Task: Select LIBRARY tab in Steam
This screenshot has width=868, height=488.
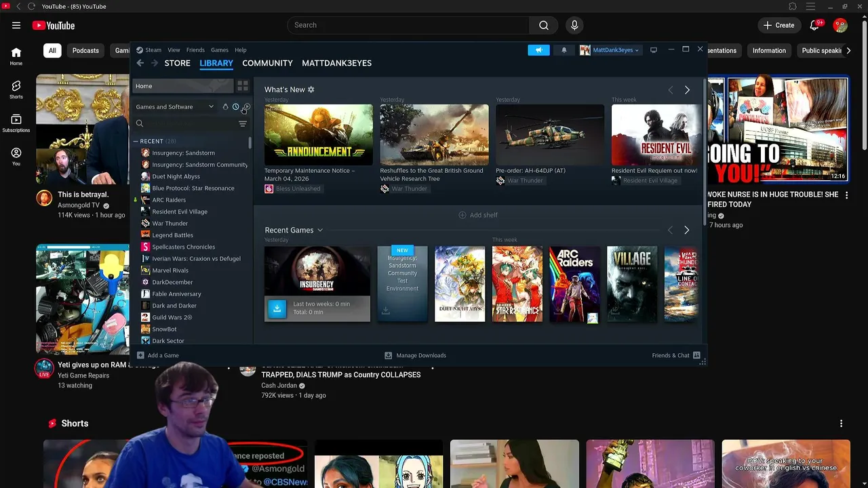Action: pyautogui.click(x=216, y=63)
